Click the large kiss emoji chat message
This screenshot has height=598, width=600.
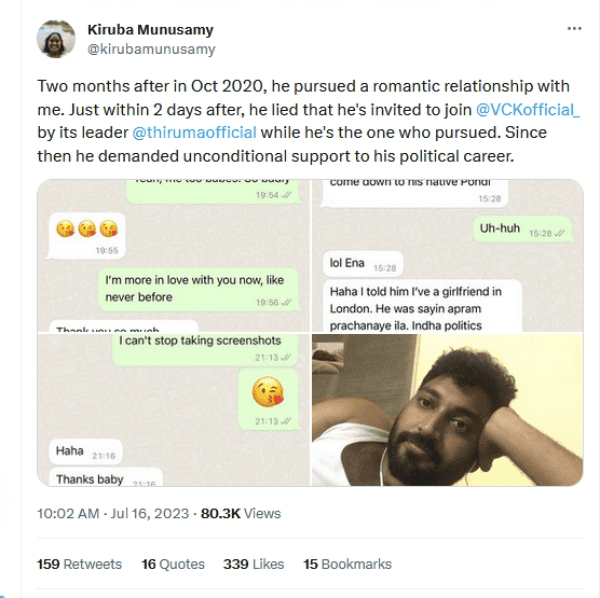tap(267, 394)
